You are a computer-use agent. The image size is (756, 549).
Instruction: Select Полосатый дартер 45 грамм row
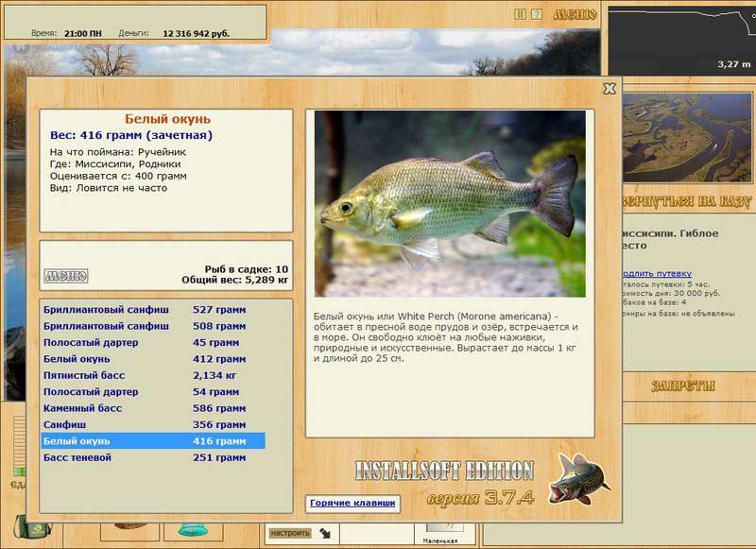[x=153, y=342]
